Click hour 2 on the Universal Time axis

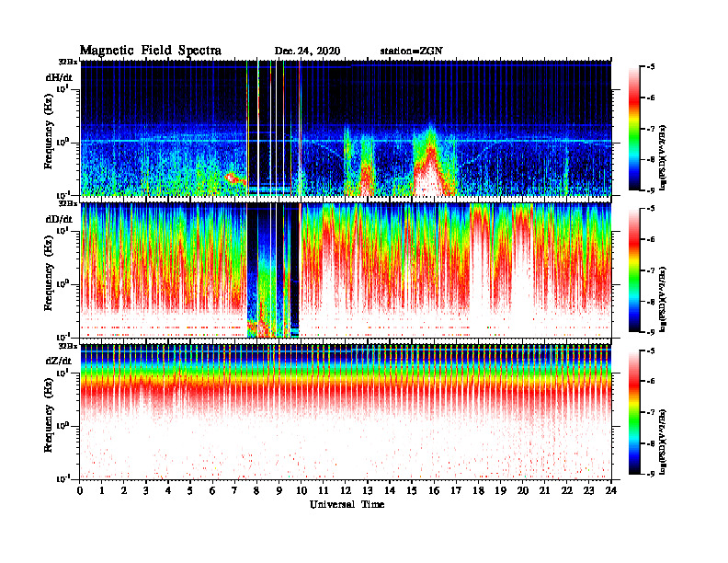point(124,491)
